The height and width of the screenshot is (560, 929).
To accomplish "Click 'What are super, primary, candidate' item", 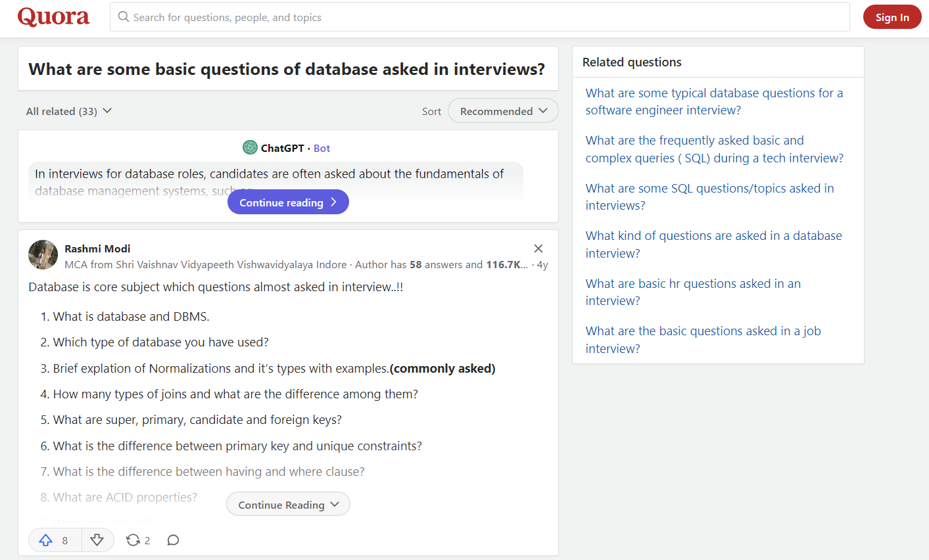I will [197, 420].
